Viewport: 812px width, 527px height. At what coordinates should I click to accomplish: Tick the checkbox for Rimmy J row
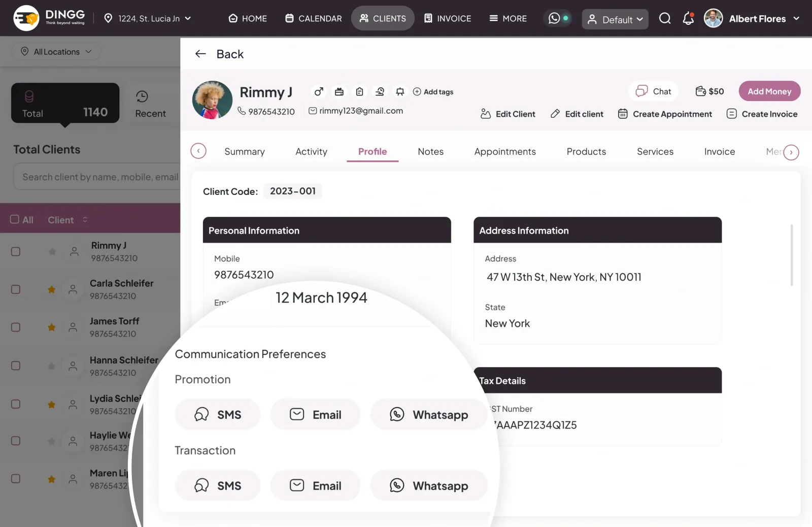click(x=16, y=251)
